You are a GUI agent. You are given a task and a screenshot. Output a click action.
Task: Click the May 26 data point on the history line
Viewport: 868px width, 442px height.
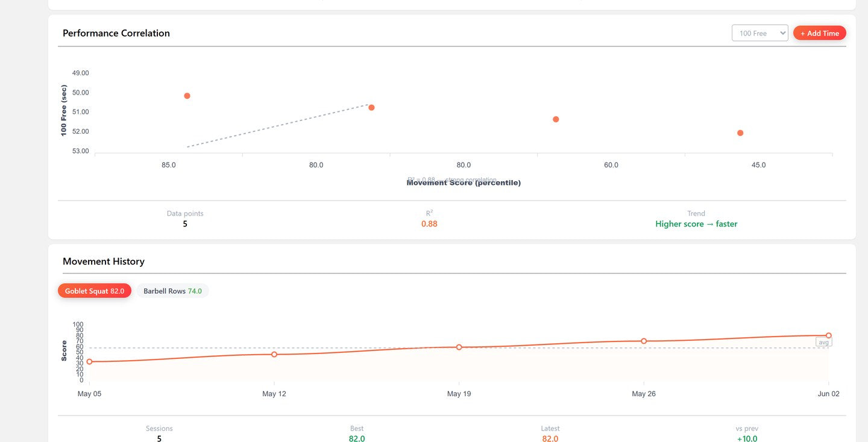pyautogui.click(x=644, y=341)
